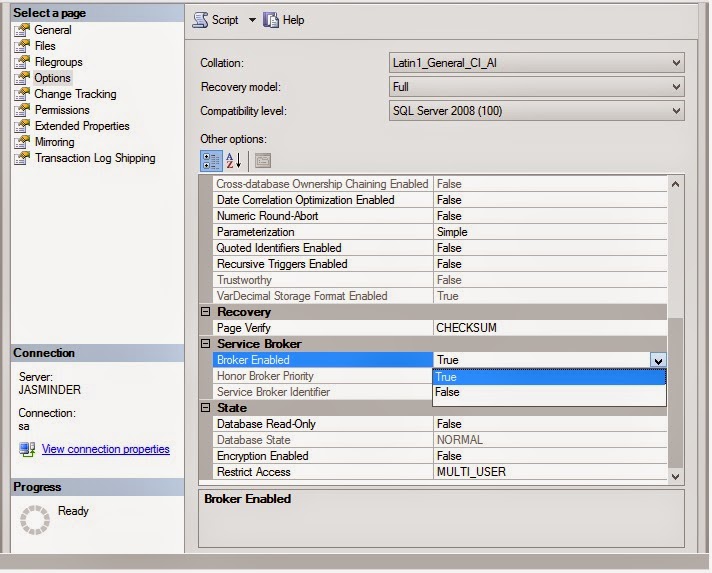
Task: Select the Encryption Enabled row
Action: (x=440, y=456)
